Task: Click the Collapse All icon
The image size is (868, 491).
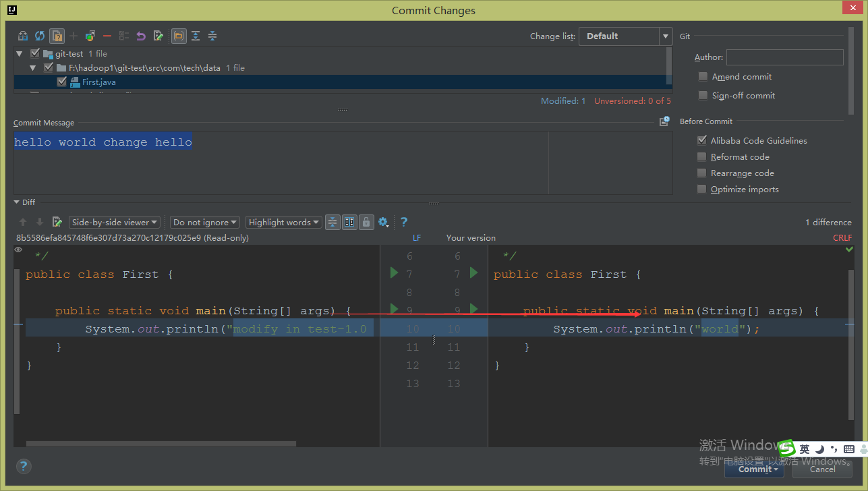Action: tap(212, 36)
